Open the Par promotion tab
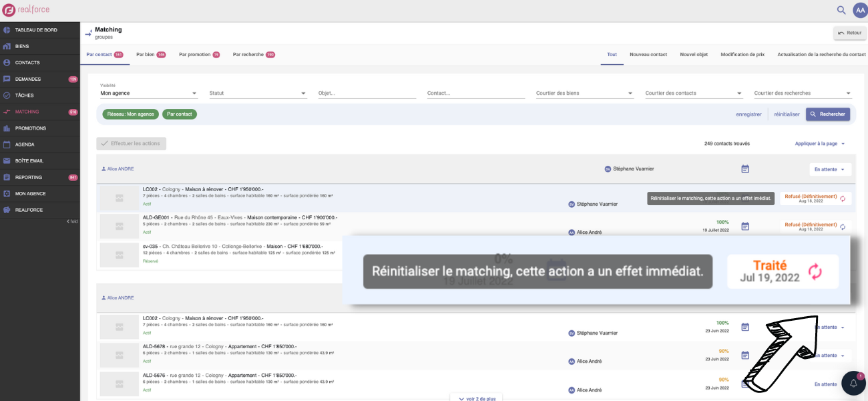Viewport: 868px width, 401px height. click(x=200, y=55)
